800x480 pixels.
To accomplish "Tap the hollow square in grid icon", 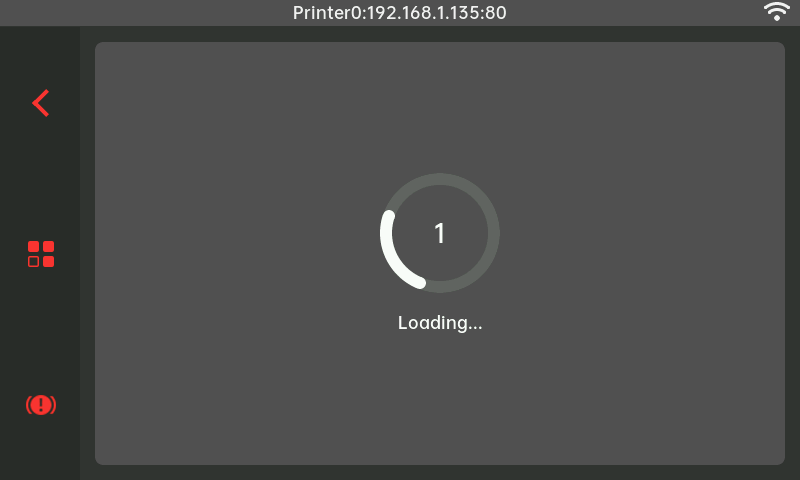I will [x=34, y=262].
